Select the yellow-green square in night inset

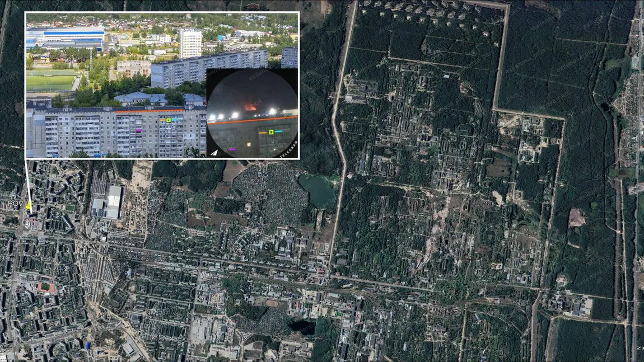pos(271,132)
